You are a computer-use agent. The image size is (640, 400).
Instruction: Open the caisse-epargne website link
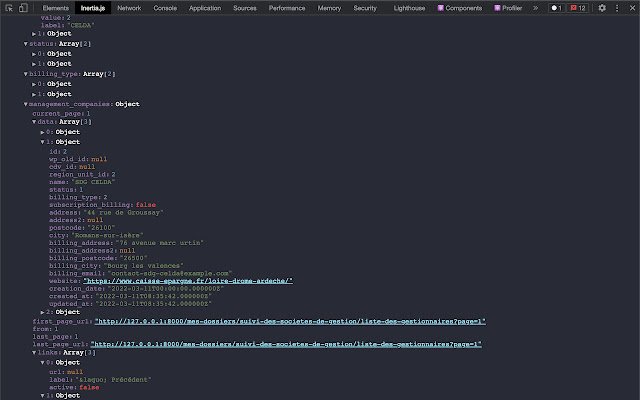(x=188, y=281)
